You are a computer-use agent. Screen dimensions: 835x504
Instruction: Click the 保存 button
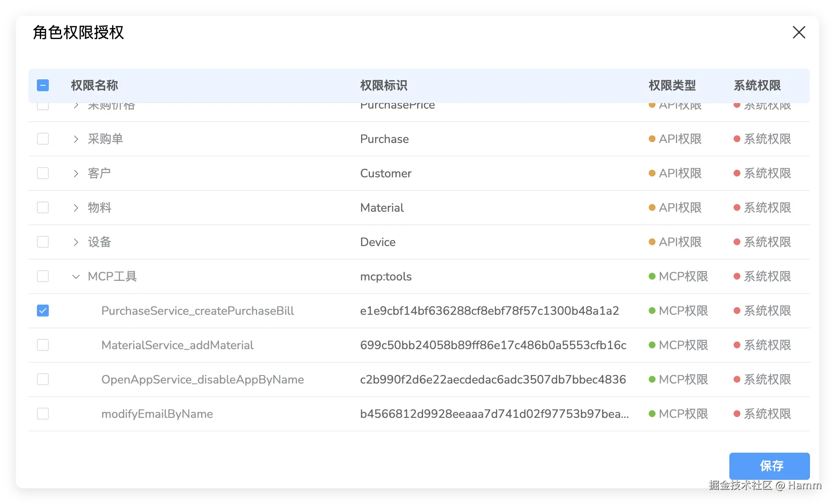[x=769, y=466]
